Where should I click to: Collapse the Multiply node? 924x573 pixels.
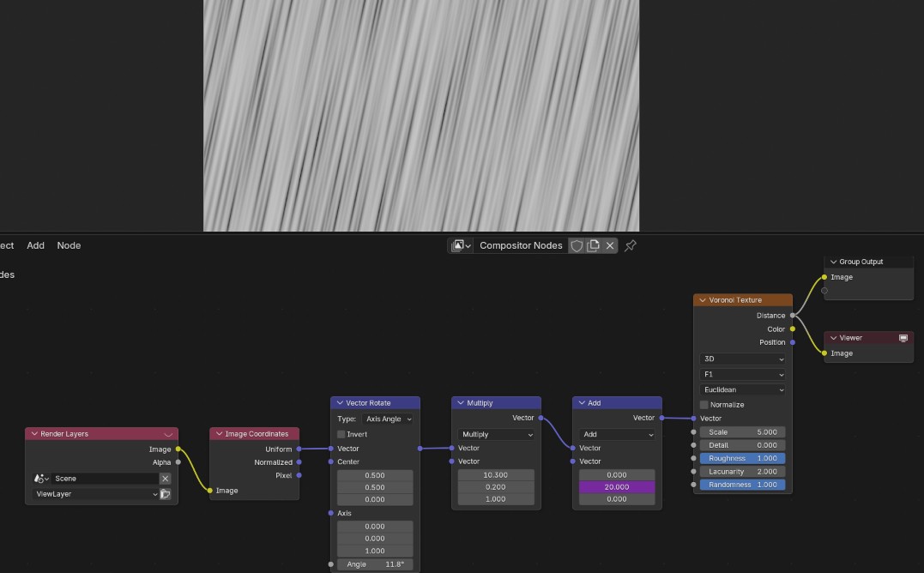click(x=461, y=403)
